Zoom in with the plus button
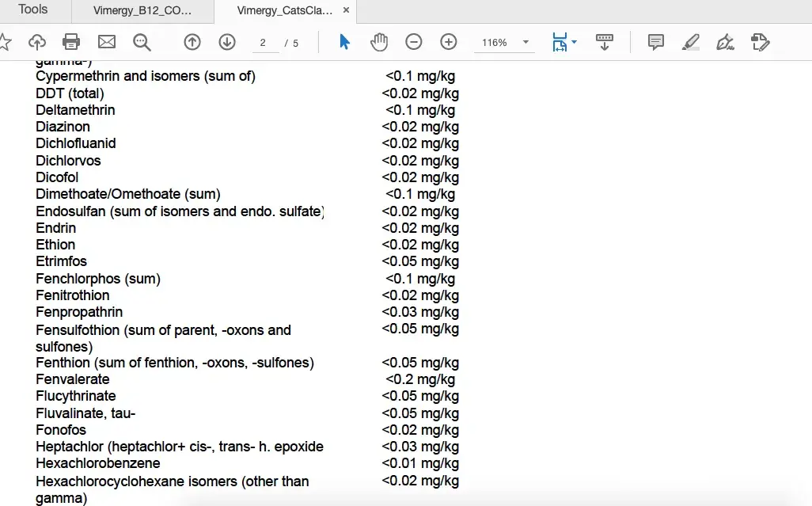The height and width of the screenshot is (506, 812). (x=449, y=42)
